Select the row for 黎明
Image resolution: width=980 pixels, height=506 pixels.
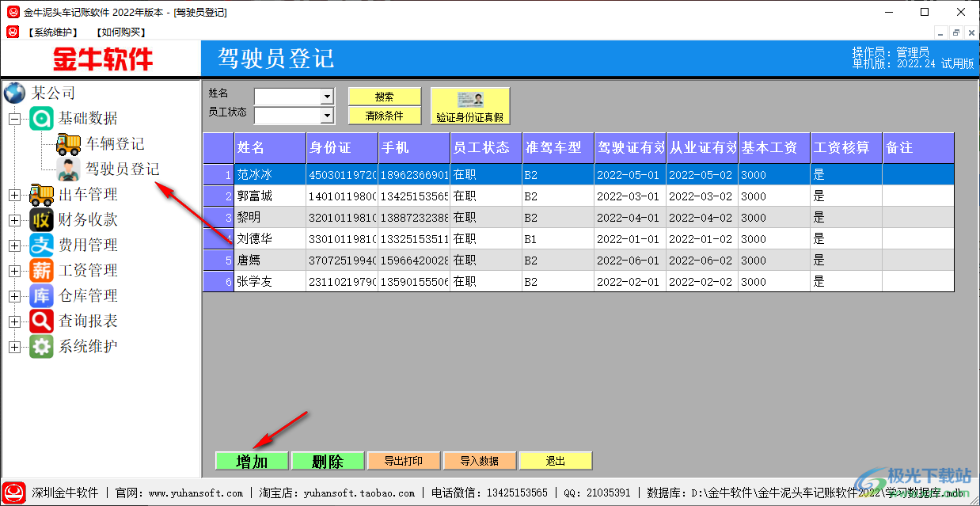coord(579,217)
